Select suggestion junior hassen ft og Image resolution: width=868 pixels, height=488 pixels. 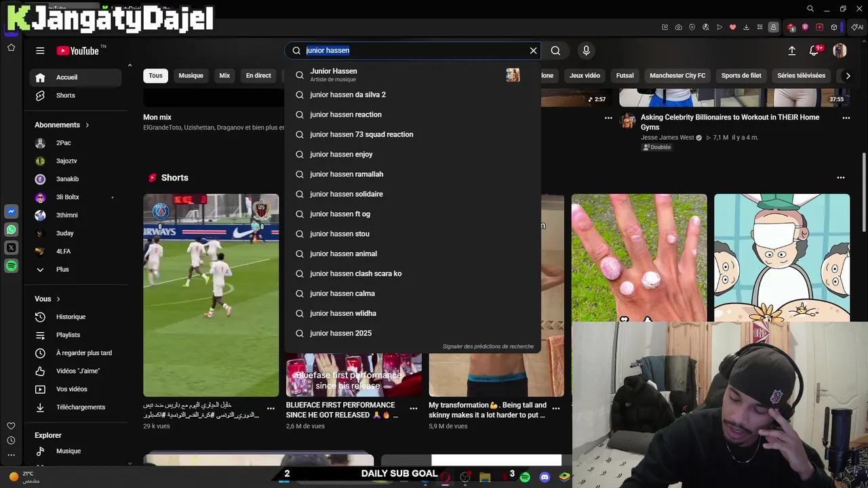[x=412, y=214]
